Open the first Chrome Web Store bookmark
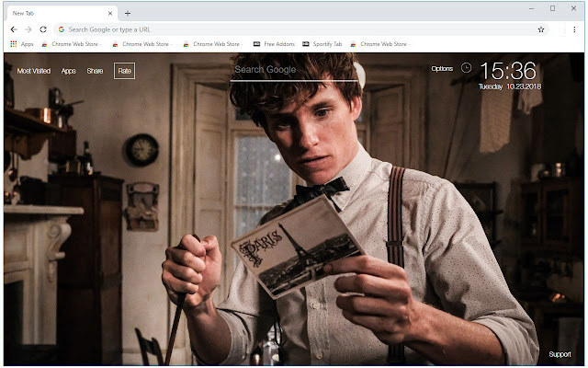588x368 pixels. (x=72, y=44)
